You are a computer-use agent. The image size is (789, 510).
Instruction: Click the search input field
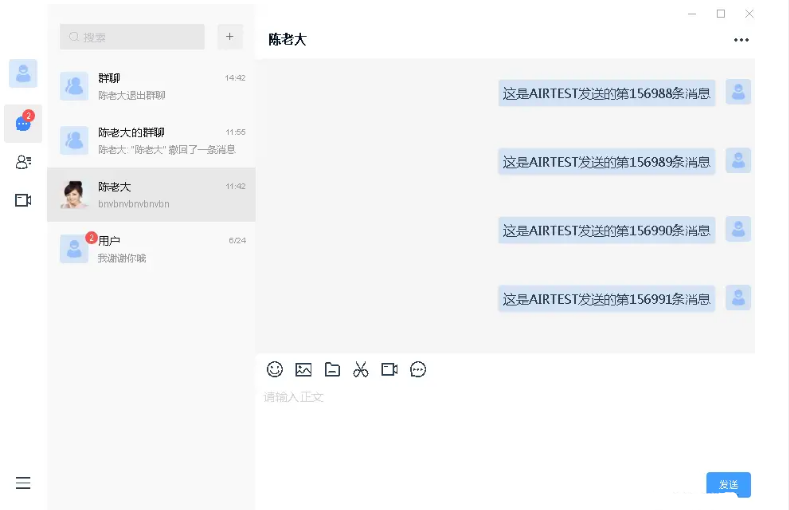[132, 37]
